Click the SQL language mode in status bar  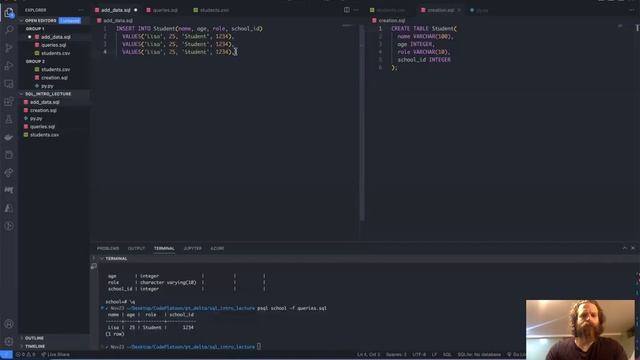[447, 355]
